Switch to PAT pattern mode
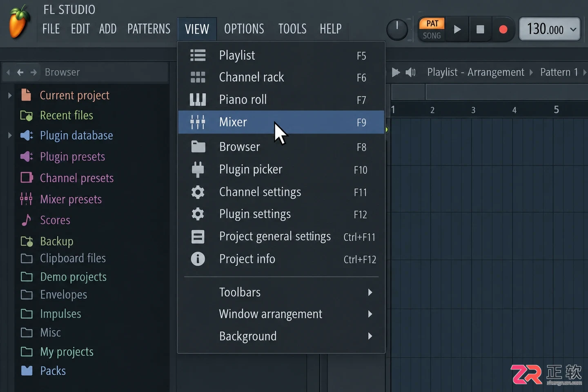588x392 pixels. click(432, 24)
